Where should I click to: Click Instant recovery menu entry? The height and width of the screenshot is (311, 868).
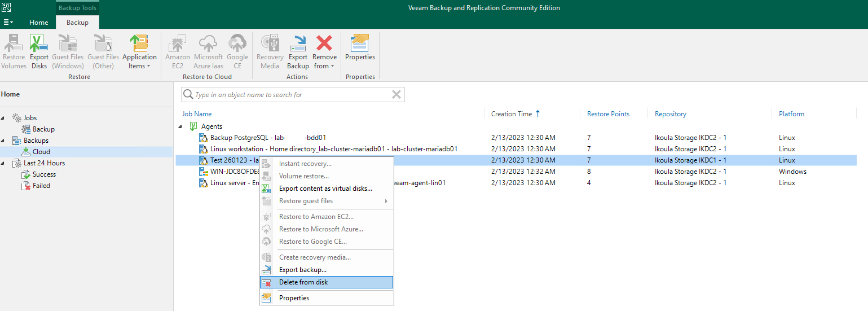coord(326,164)
